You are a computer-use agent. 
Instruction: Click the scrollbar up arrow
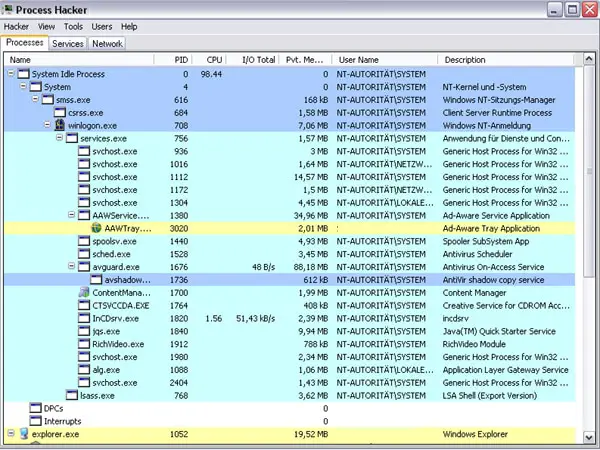pos(589,59)
